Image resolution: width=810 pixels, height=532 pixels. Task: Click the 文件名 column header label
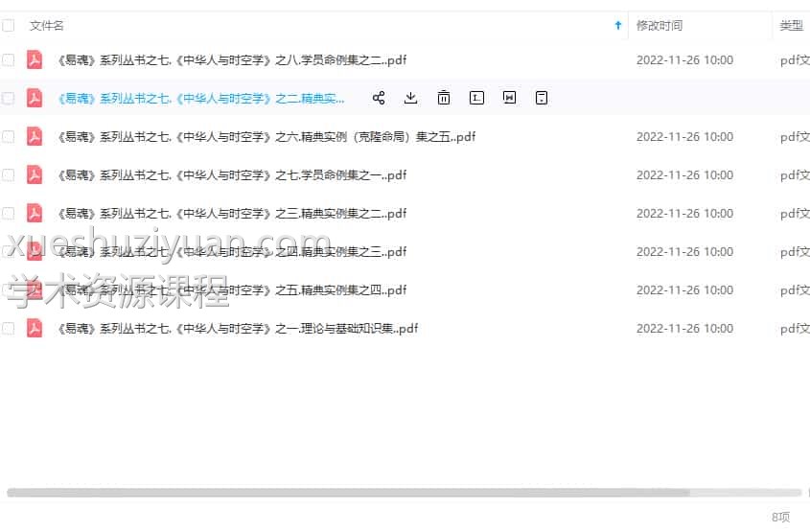(47, 26)
